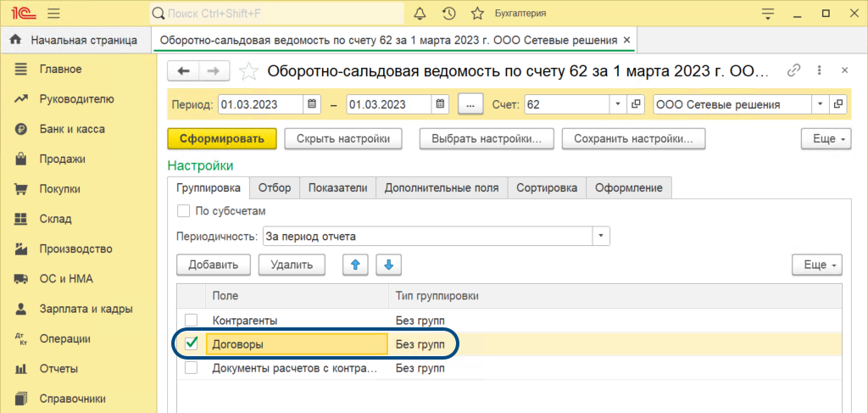The image size is (868, 413).
Task: Click the Поле column header
Action: (x=297, y=296)
